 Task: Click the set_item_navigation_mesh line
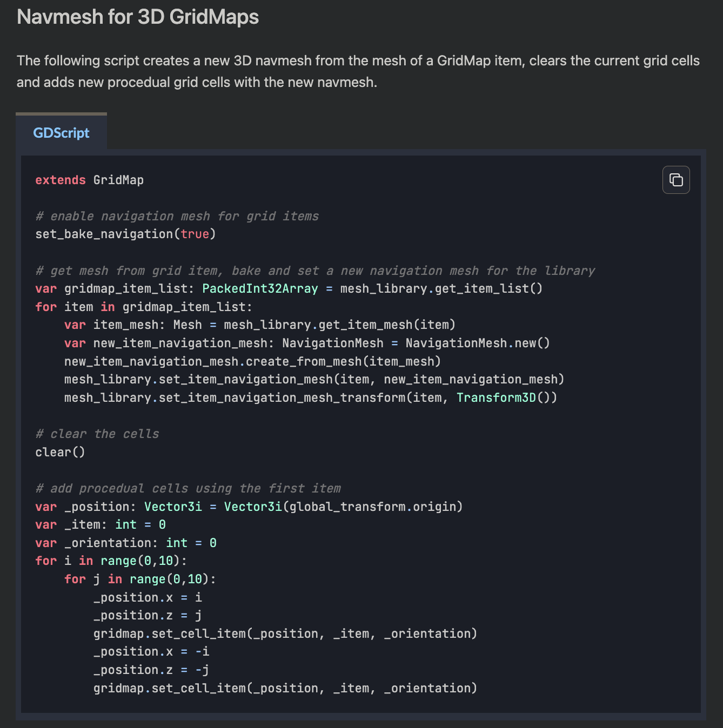[x=313, y=379]
